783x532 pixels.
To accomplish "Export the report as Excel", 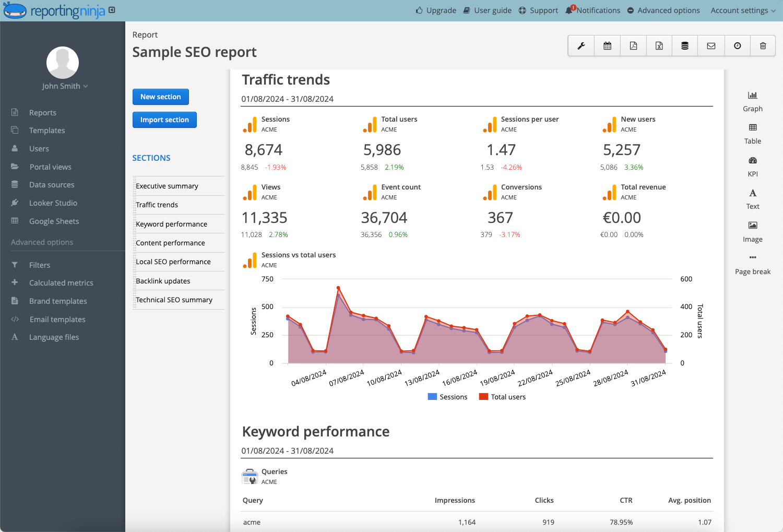I will (659, 45).
